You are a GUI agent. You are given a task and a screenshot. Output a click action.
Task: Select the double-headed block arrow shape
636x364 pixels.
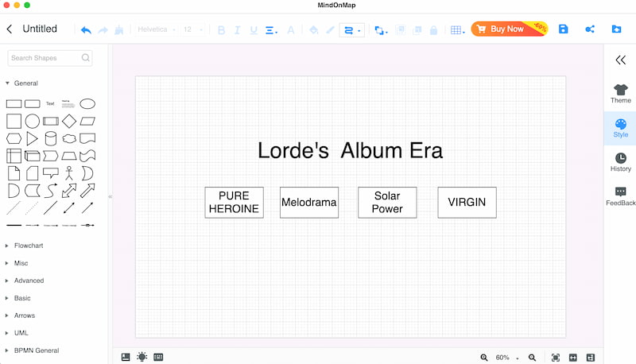(x=69, y=191)
